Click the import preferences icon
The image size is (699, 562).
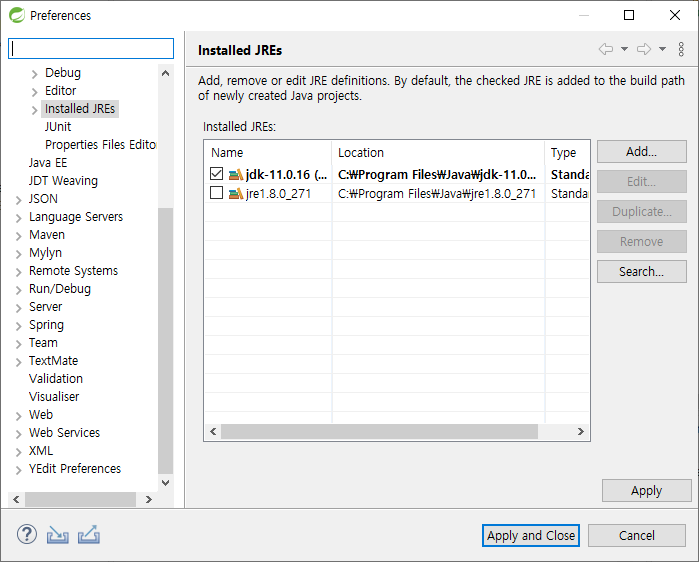58,534
